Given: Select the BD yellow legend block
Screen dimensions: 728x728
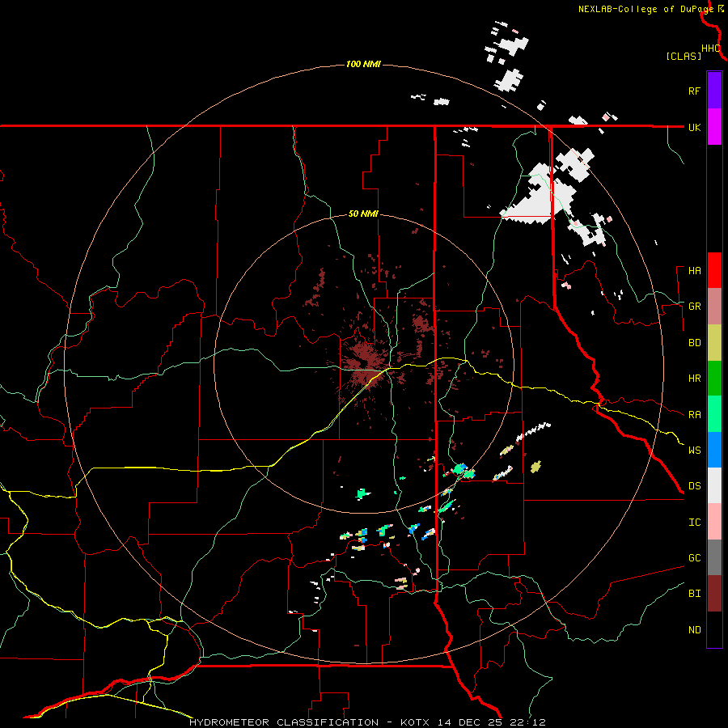Looking at the screenshot, I should (714, 343).
